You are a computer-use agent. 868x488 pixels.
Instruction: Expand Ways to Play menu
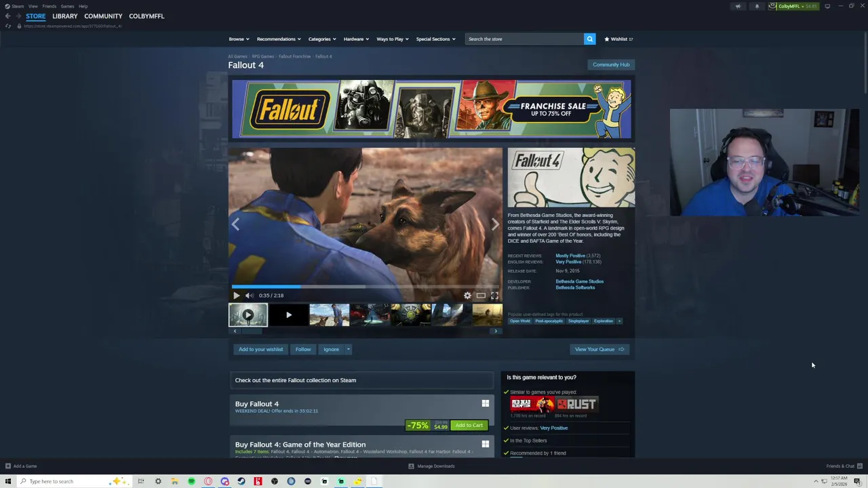393,39
